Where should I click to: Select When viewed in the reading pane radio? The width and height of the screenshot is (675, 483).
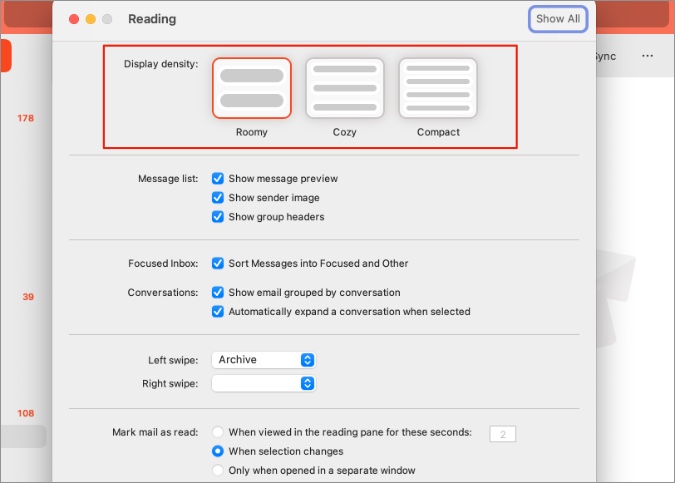coord(218,432)
